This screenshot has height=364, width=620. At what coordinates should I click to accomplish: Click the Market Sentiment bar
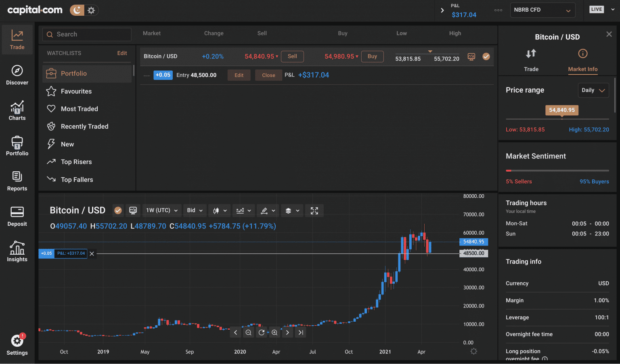pyautogui.click(x=557, y=171)
